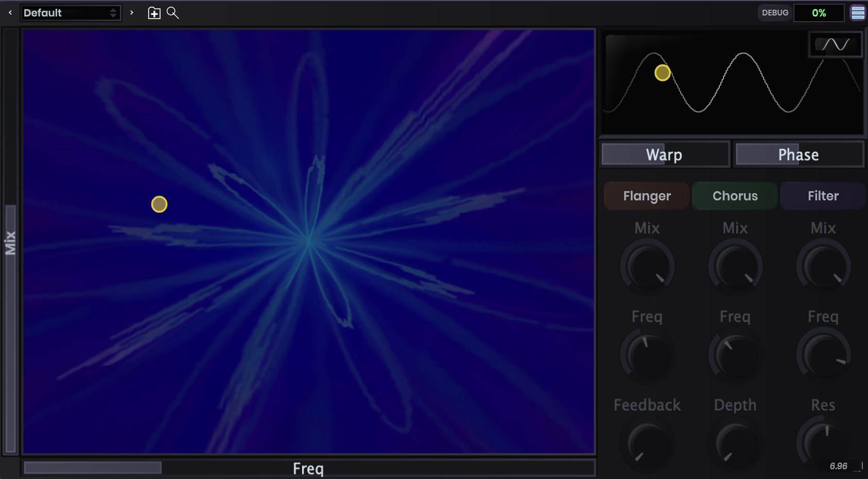868x479 pixels.
Task: Click the Filter Mix knob
Action: [823, 267]
